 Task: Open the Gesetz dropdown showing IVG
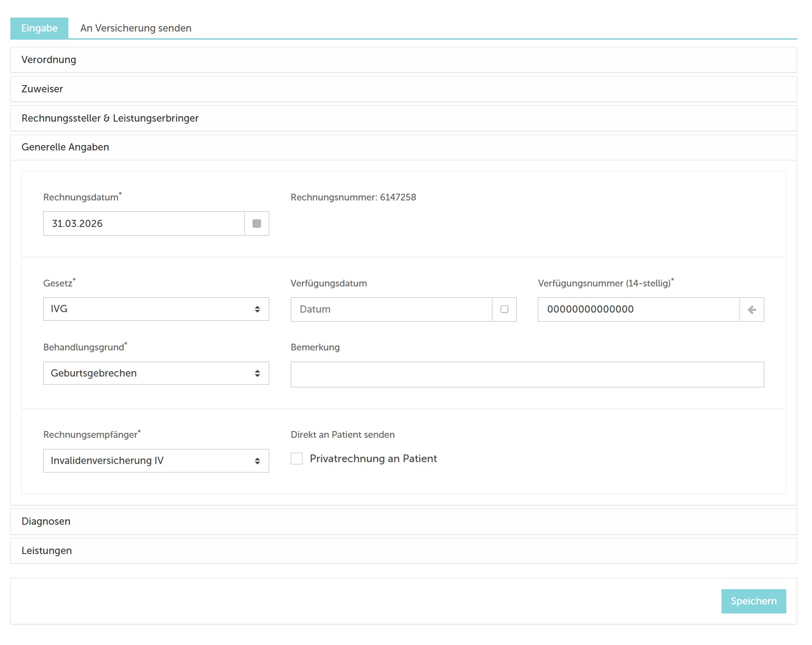pyautogui.click(x=156, y=309)
